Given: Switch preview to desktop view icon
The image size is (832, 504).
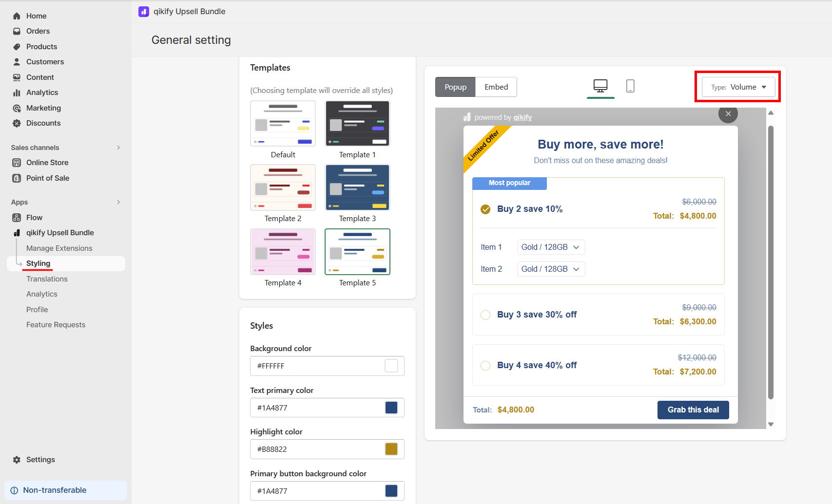Looking at the screenshot, I should 600,86.
